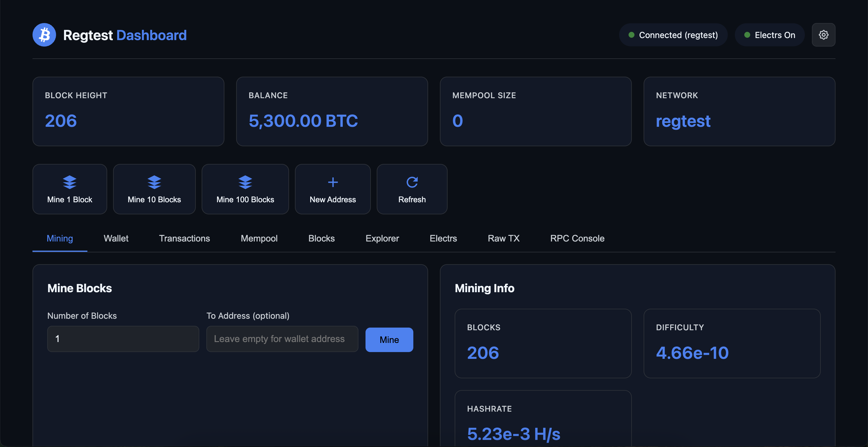The height and width of the screenshot is (447, 868).
Task: Open the Transactions tab
Action: pos(184,238)
